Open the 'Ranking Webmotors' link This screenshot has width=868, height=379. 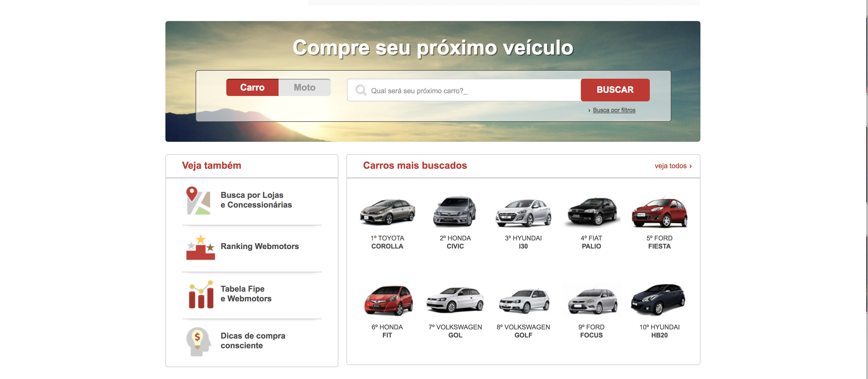pyautogui.click(x=259, y=246)
